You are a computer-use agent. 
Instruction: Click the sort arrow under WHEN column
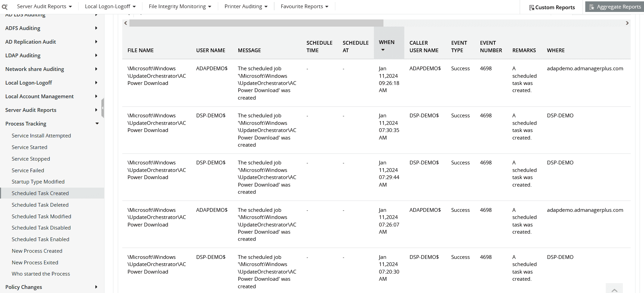(x=383, y=50)
